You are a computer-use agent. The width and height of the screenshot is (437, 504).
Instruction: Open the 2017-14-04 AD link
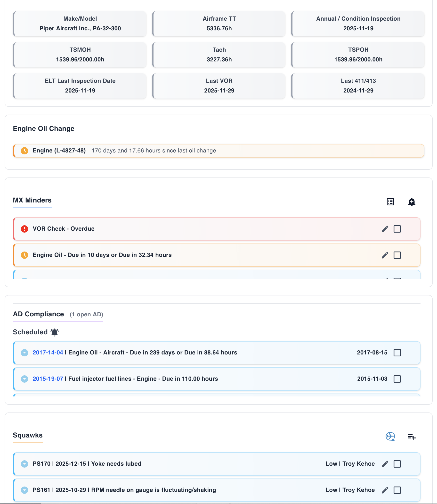[48, 353]
